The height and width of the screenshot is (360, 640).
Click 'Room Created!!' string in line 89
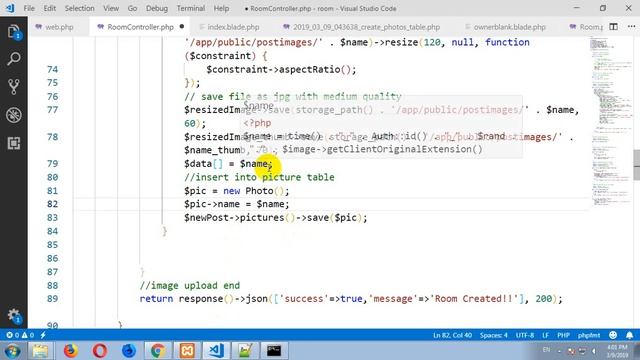[x=473, y=299]
